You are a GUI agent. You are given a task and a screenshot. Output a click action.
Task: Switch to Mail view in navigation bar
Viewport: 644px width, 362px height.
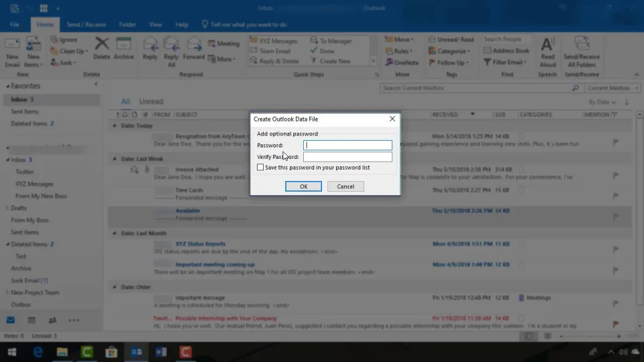[x=11, y=320]
